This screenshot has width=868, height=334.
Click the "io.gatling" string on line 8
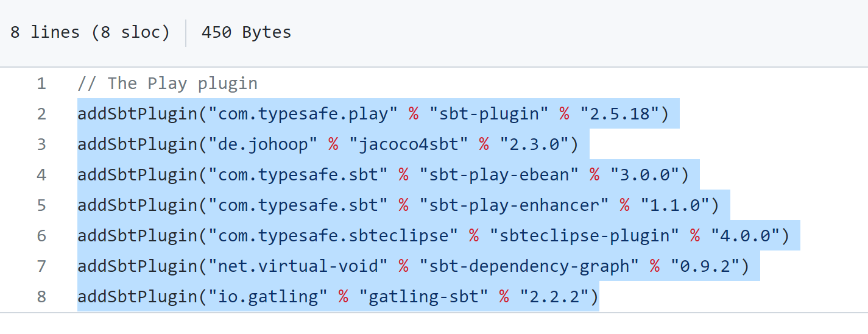coord(268,297)
